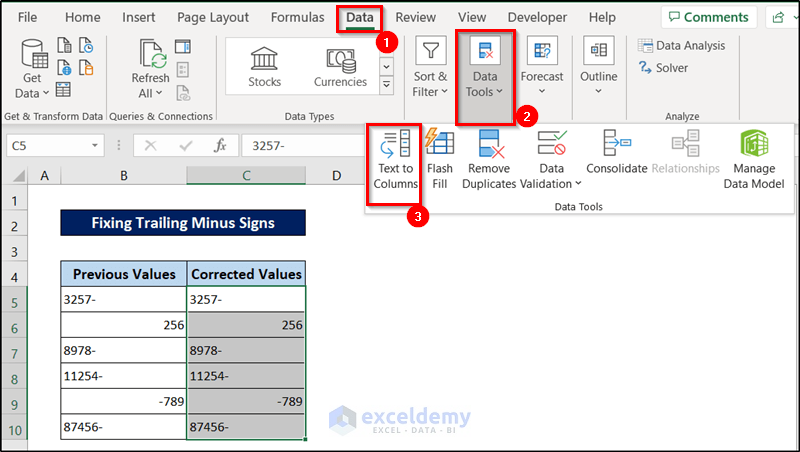Image resolution: width=800 pixels, height=452 pixels.
Task: Select row 10 header
Action: click(x=14, y=430)
